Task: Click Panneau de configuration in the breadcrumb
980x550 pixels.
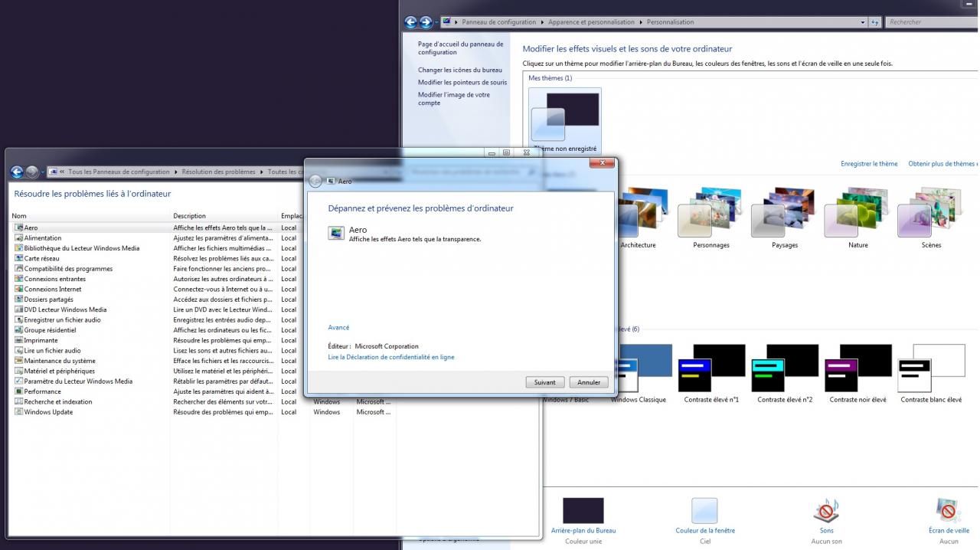Action: pyautogui.click(x=498, y=22)
